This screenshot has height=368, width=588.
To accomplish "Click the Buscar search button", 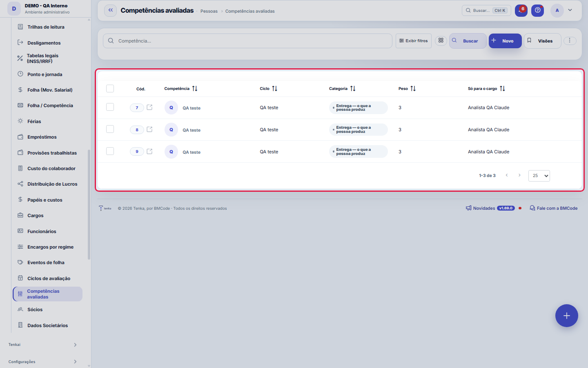I will [x=468, y=41].
